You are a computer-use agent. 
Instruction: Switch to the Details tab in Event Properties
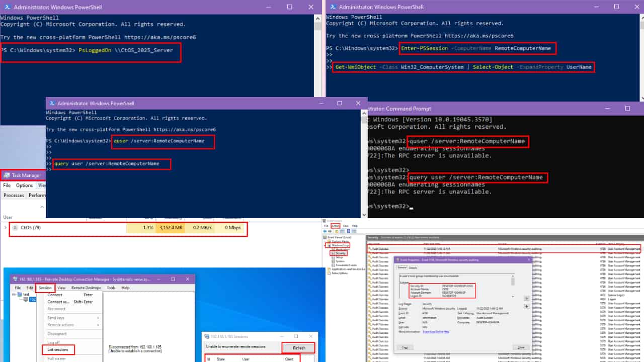(413, 267)
